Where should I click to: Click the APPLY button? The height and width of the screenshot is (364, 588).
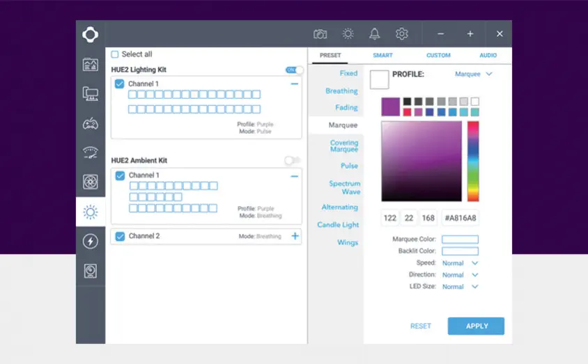click(x=476, y=326)
